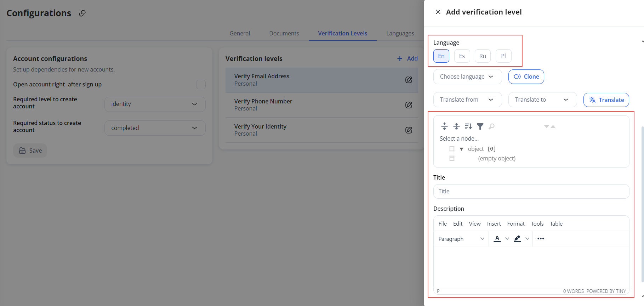
Task: Open the editor Insert menu
Action: (494, 223)
